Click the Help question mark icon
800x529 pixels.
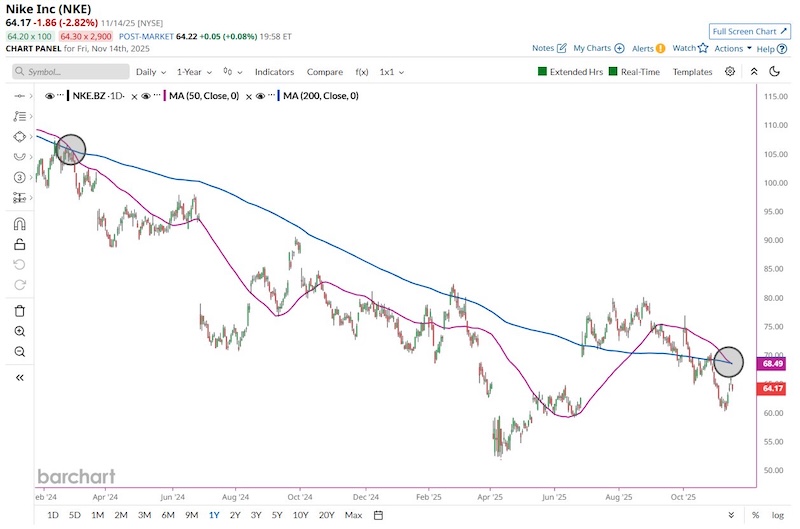(782, 49)
